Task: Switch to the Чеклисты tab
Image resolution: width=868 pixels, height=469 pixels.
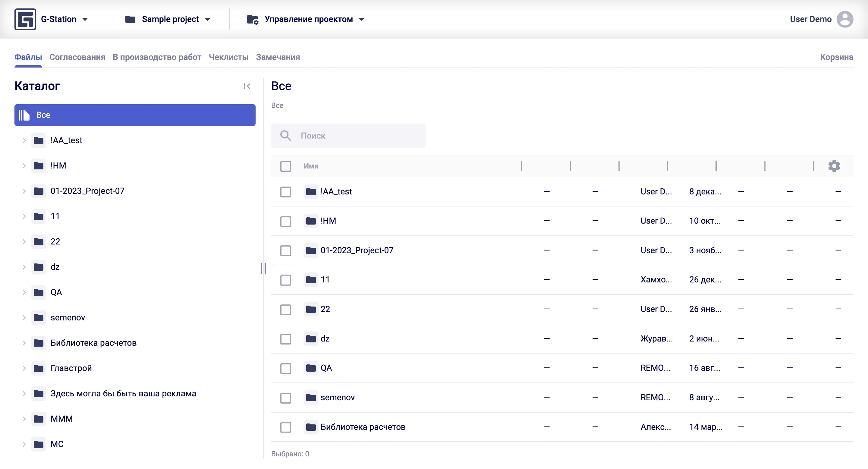Action: pos(228,57)
